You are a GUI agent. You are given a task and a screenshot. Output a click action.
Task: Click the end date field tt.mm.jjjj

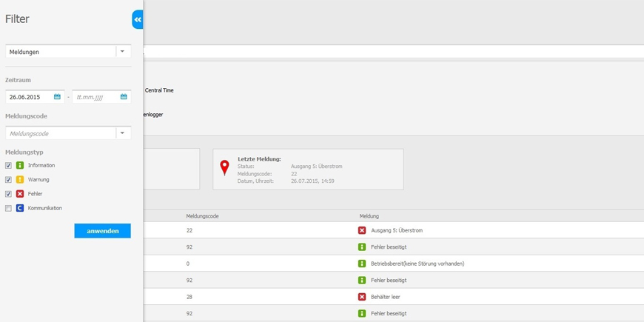click(101, 97)
